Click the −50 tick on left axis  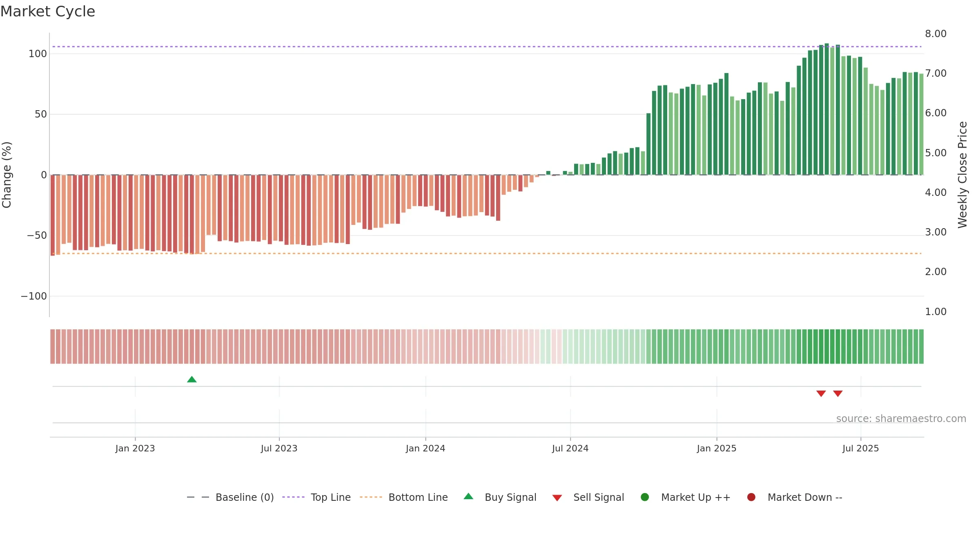[x=37, y=236]
